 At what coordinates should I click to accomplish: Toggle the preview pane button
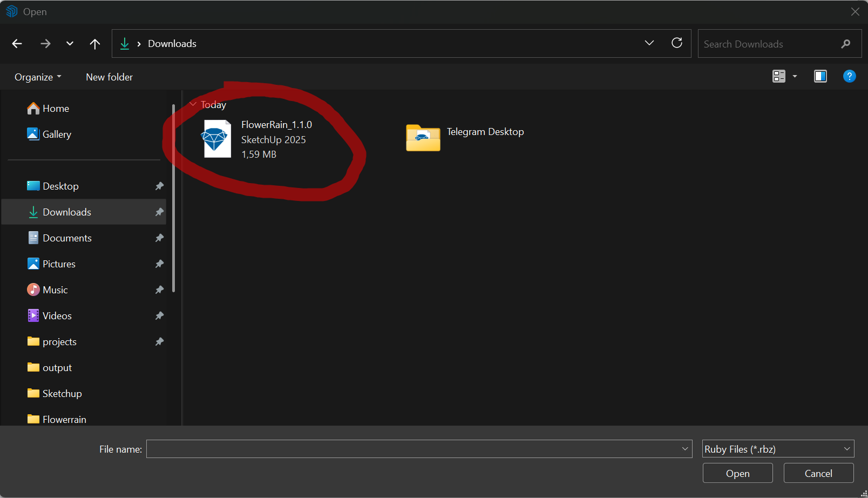tap(820, 77)
